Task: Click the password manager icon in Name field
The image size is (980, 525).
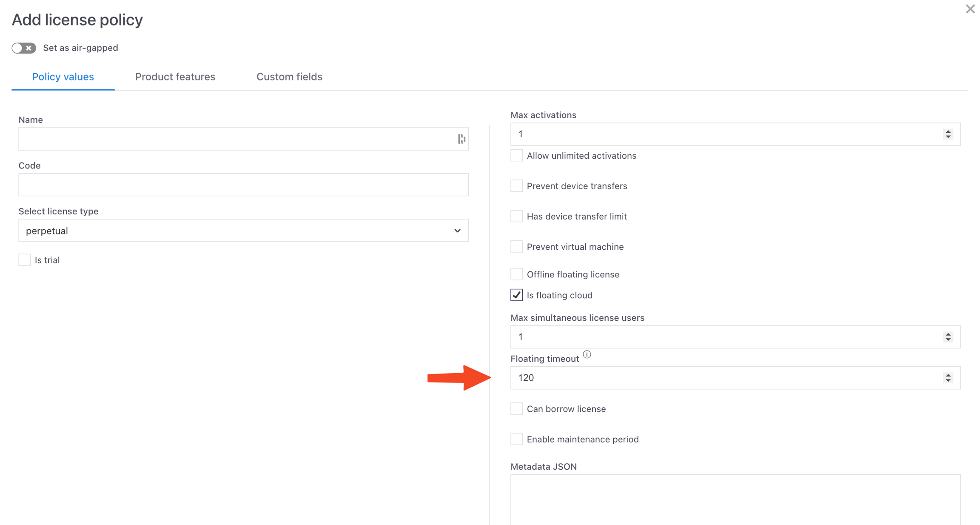Action: pos(462,139)
